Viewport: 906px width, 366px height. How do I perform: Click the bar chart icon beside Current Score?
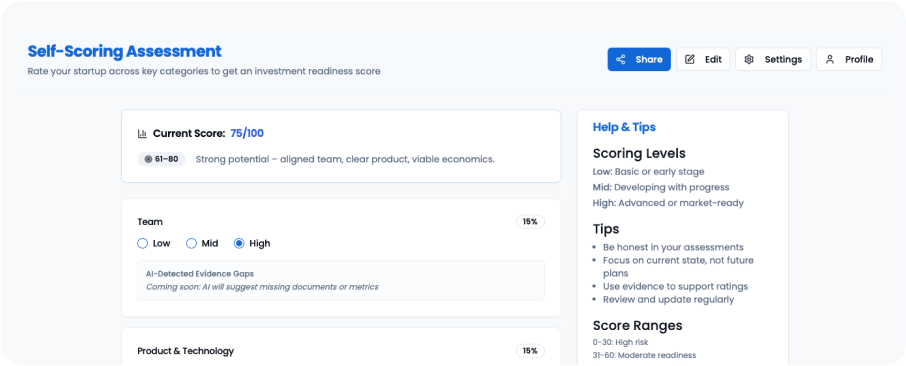pyautogui.click(x=142, y=134)
